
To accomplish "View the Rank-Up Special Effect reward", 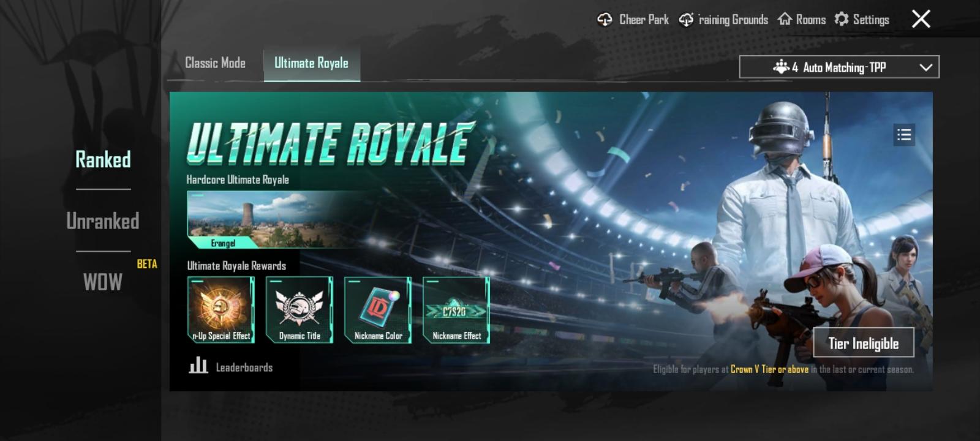I will [221, 310].
